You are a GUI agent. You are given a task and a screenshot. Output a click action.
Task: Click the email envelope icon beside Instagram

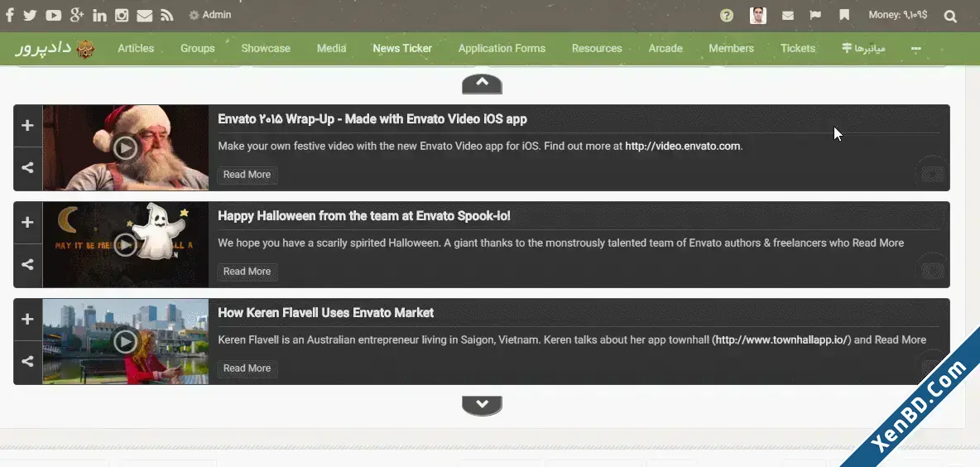[x=144, y=16]
